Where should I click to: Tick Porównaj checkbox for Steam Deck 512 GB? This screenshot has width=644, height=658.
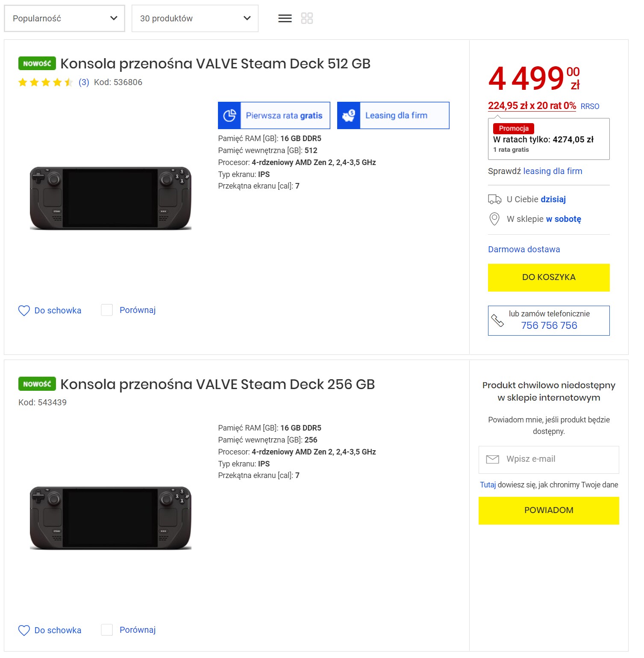pos(107,310)
